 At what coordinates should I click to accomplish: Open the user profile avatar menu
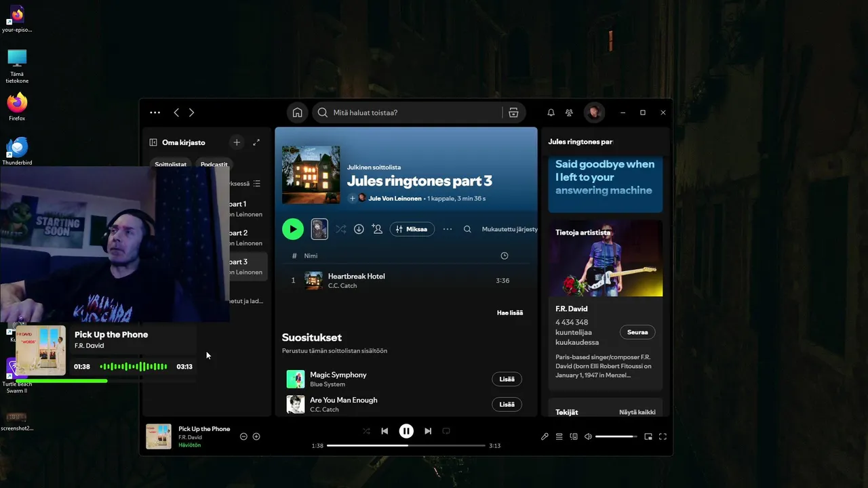coord(594,113)
